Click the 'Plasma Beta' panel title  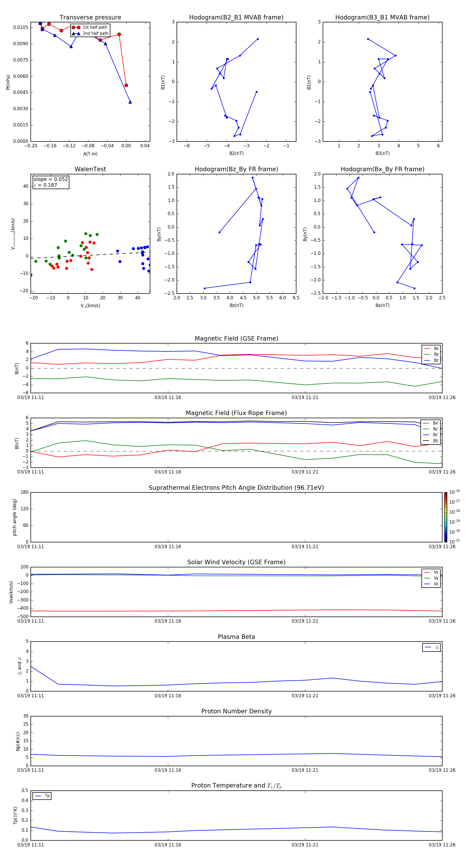236,637
